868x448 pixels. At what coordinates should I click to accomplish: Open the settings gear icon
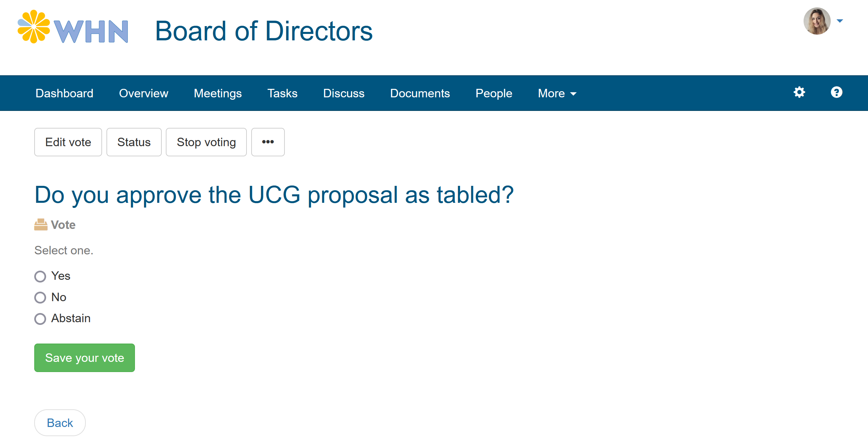tap(799, 92)
